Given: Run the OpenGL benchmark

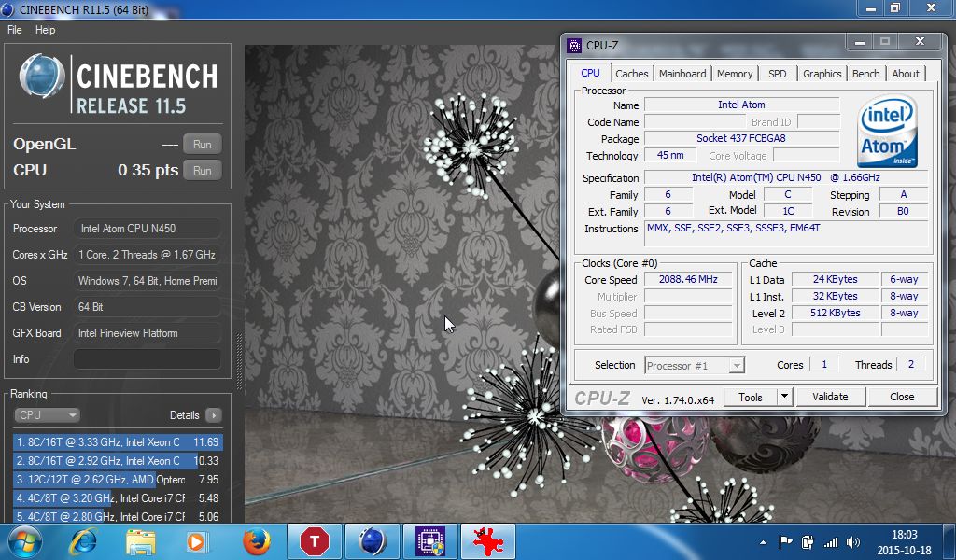Looking at the screenshot, I should pos(203,145).
